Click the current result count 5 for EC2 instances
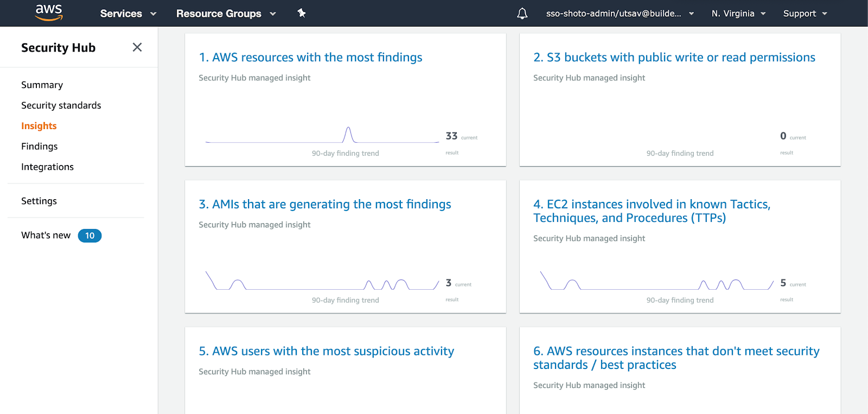This screenshot has width=868, height=414. (783, 283)
